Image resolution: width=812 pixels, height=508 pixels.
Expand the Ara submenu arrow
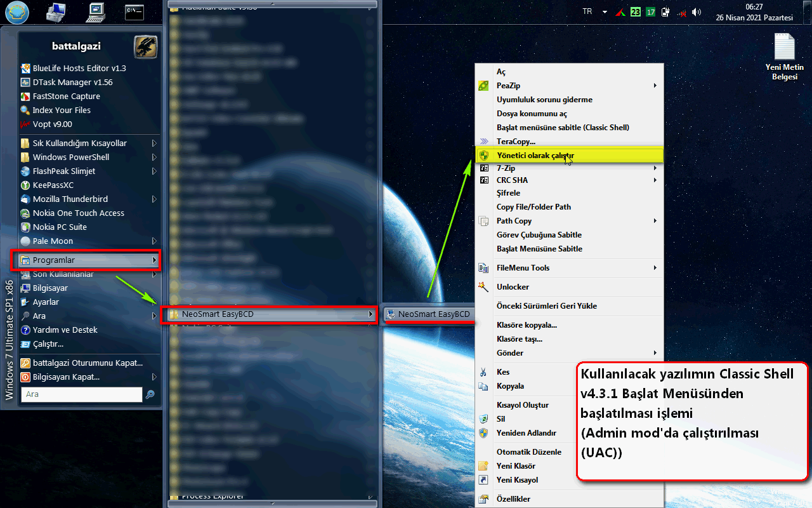tap(154, 316)
